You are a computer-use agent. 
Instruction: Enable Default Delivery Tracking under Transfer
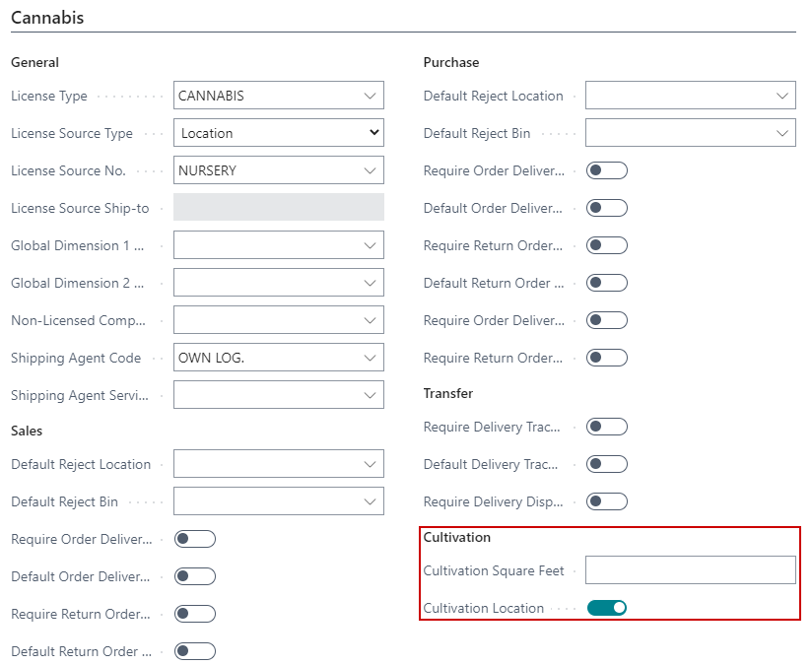[607, 464]
